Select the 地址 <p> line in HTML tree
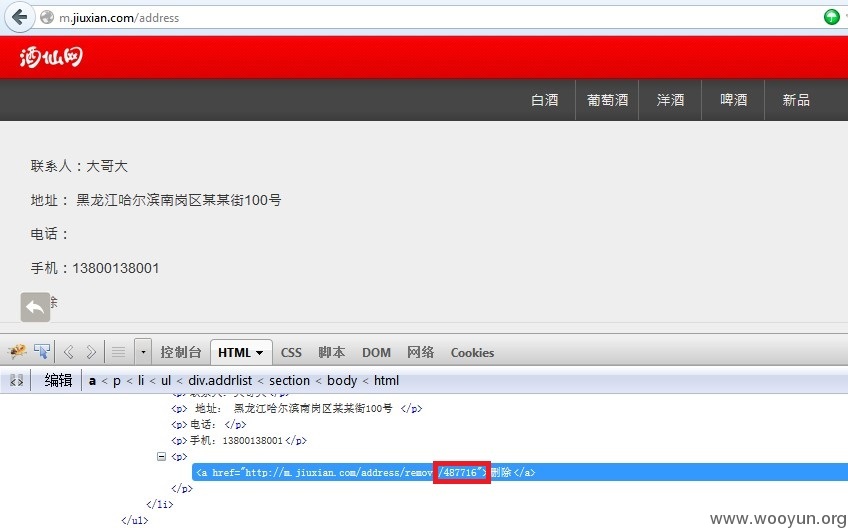Screen dimensions: 848x528 tap(296, 408)
